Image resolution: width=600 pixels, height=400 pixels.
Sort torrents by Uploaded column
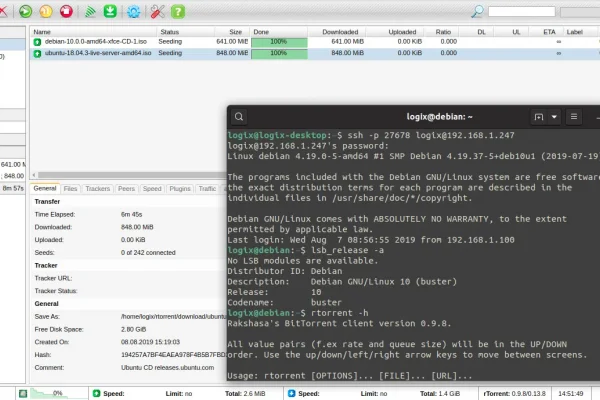[x=395, y=32]
